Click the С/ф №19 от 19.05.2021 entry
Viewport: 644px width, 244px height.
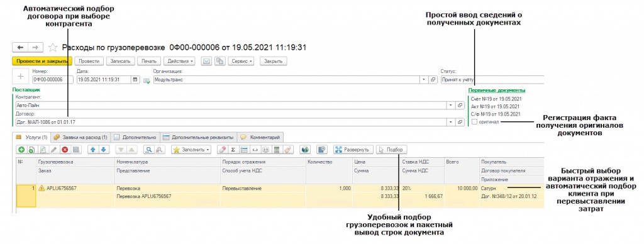click(x=496, y=114)
